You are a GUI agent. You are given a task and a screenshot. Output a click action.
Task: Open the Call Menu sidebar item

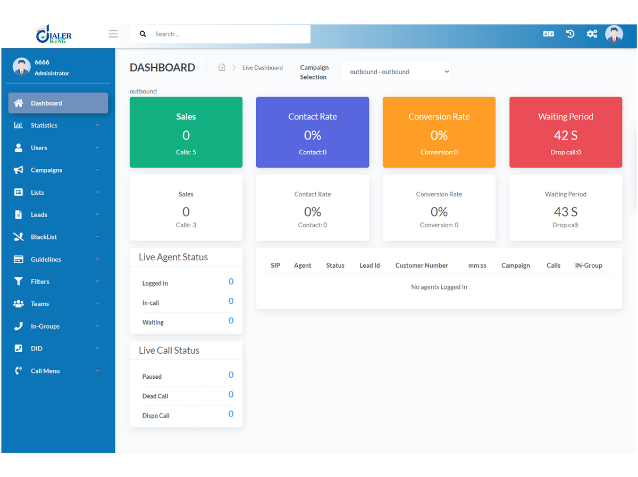coord(58,371)
